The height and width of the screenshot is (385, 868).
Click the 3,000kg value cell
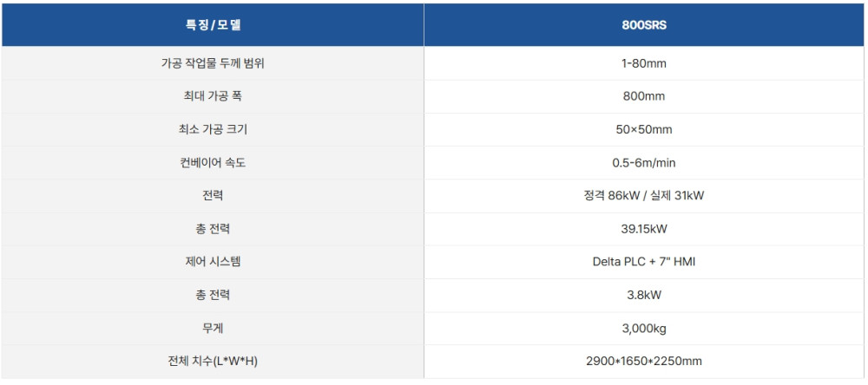click(x=644, y=328)
